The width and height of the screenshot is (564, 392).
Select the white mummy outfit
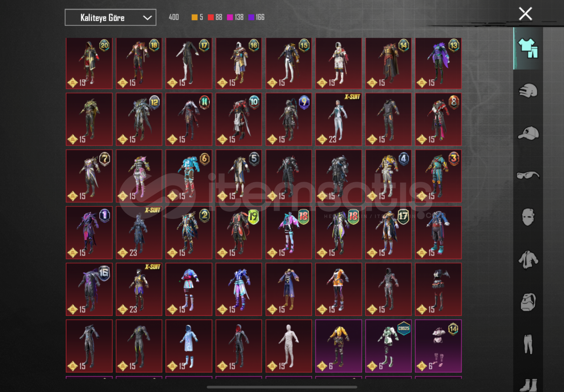[289, 346]
